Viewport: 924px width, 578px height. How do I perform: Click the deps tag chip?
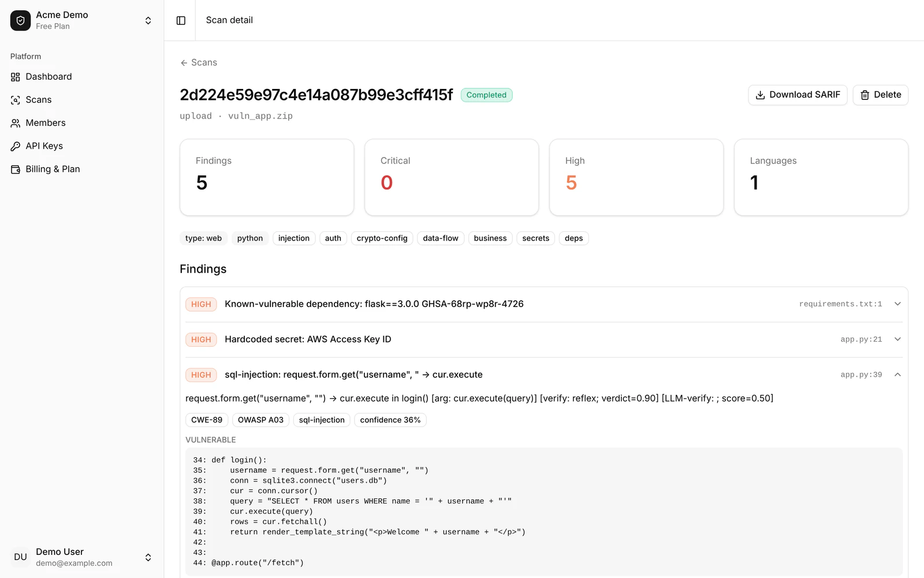(x=574, y=238)
